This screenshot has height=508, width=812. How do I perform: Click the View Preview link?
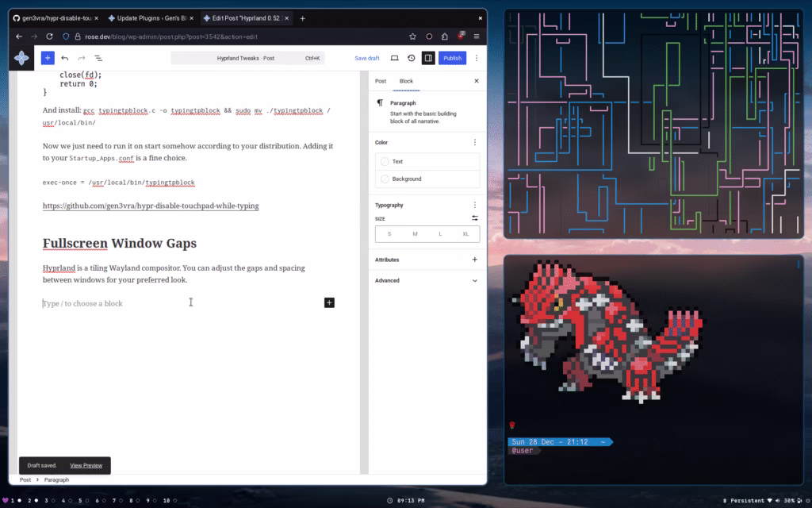(86, 465)
